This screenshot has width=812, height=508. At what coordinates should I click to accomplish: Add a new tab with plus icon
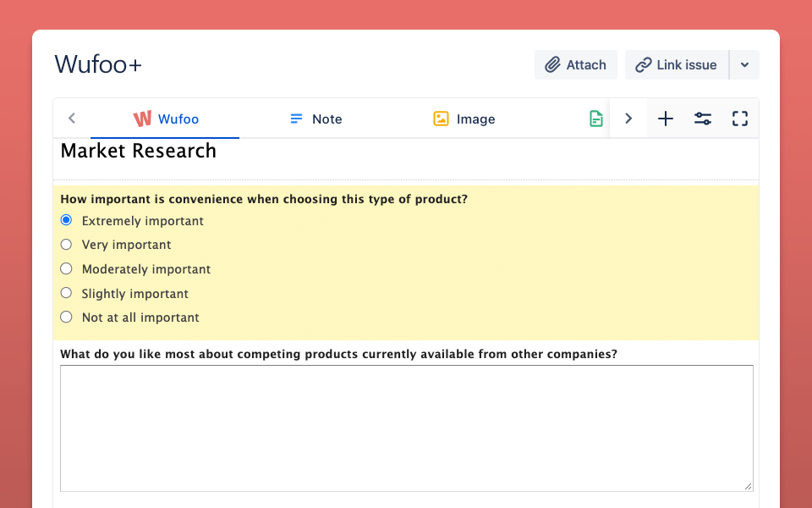click(x=666, y=119)
